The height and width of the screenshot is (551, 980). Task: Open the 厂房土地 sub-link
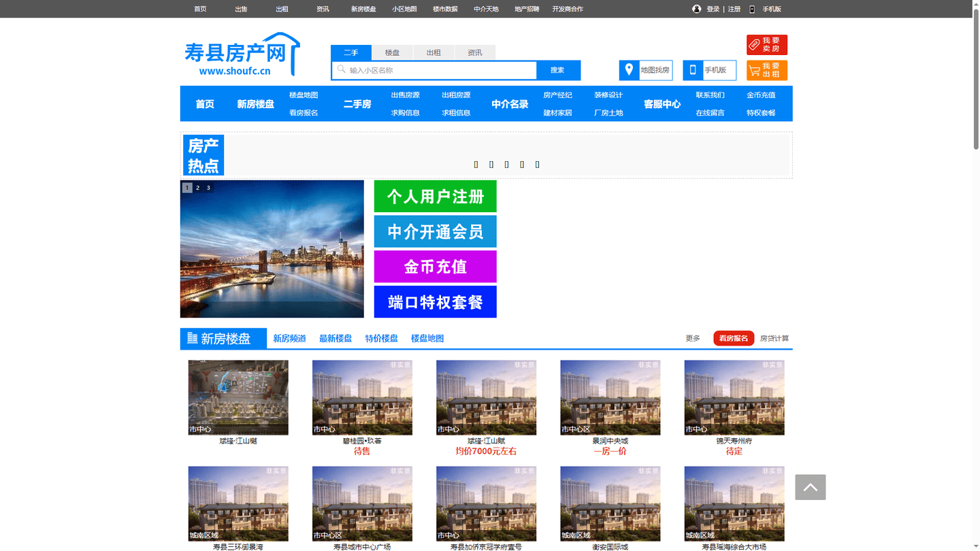point(608,113)
